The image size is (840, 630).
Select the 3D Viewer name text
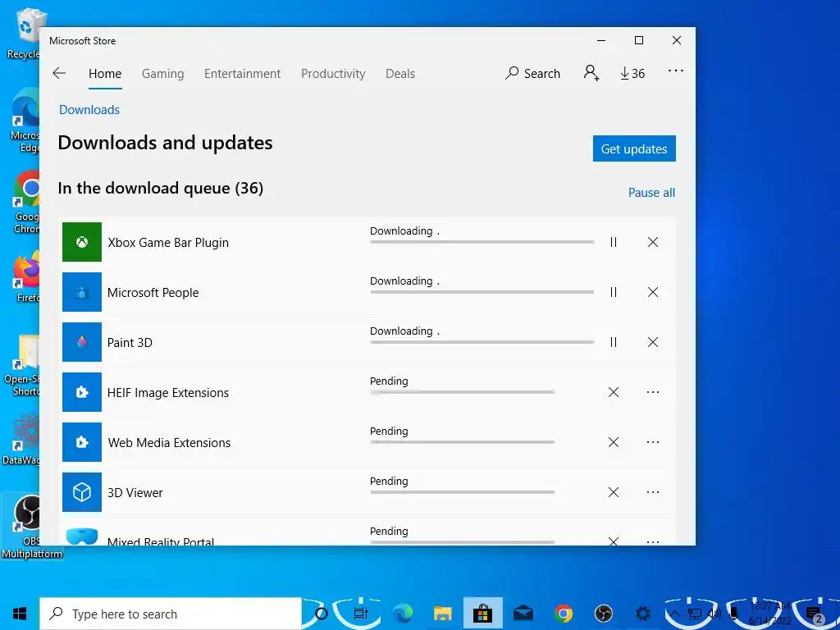[135, 493]
